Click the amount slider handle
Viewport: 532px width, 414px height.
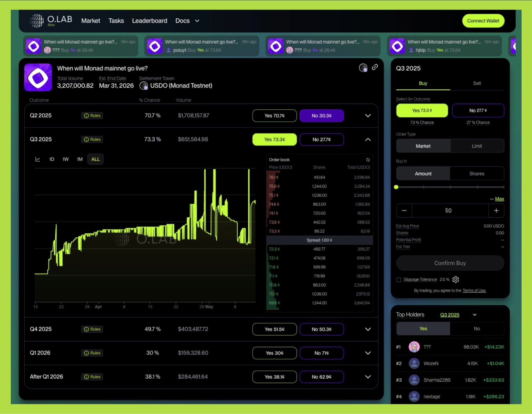(396, 187)
